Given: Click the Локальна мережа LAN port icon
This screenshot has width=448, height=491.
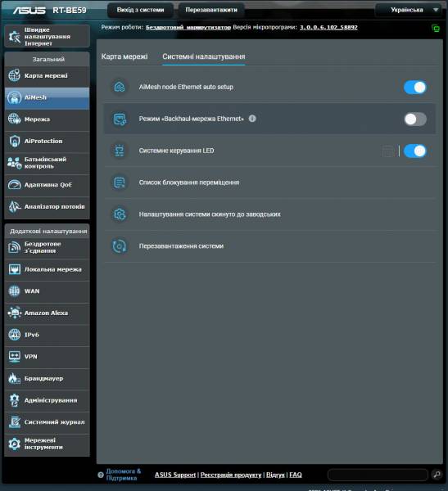Looking at the screenshot, I should 14,269.
